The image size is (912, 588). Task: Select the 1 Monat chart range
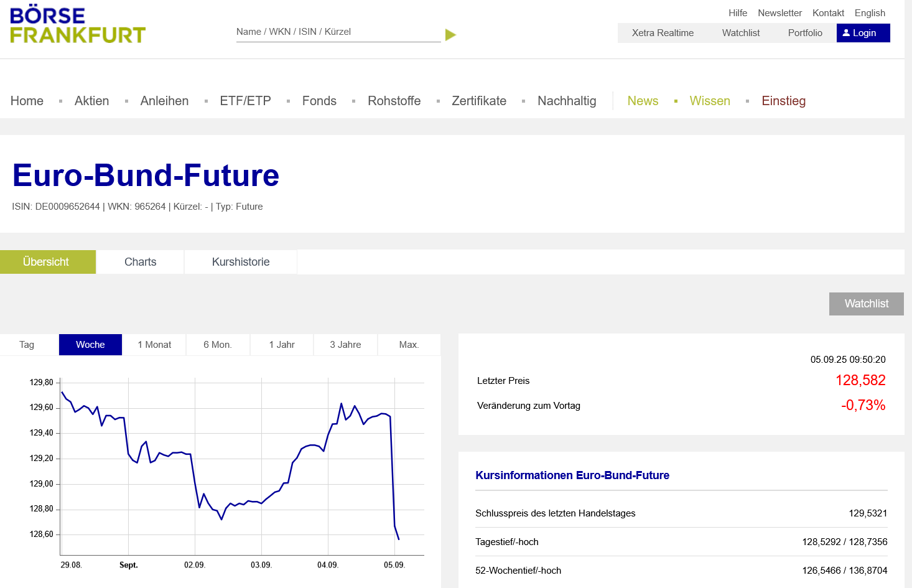(154, 345)
